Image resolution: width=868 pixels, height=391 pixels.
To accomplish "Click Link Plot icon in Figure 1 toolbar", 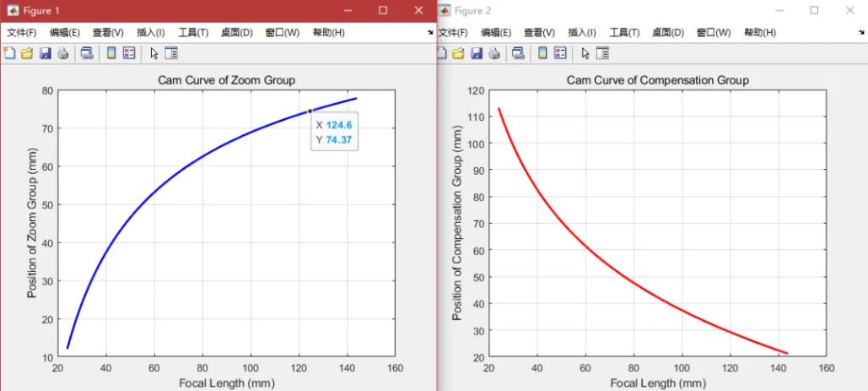I will pyautogui.click(x=87, y=53).
